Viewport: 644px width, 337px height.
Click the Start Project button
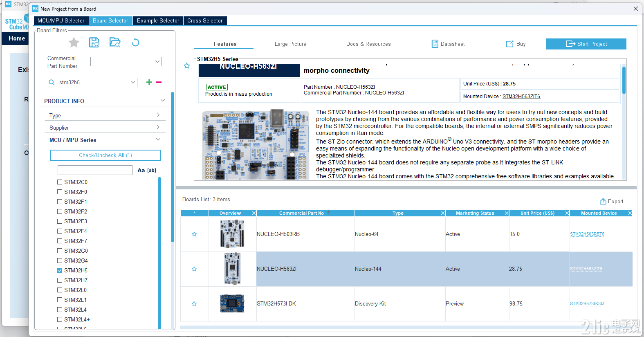point(586,44)
